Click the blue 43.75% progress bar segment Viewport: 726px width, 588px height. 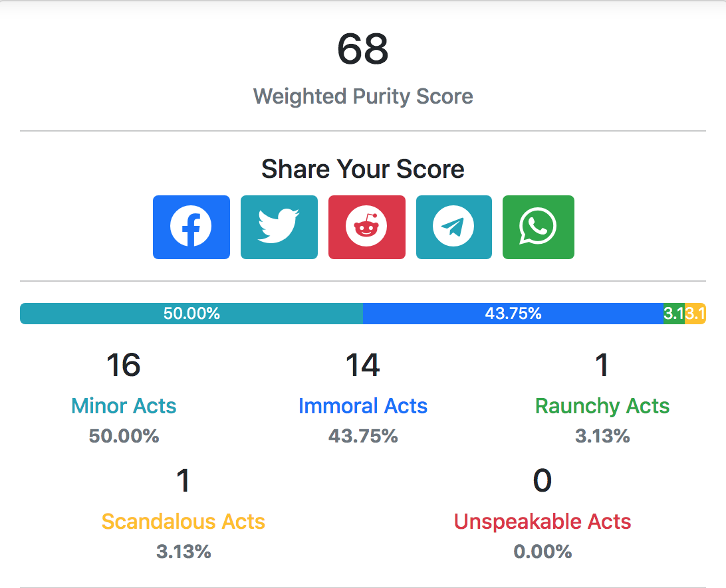pos(513,314)
